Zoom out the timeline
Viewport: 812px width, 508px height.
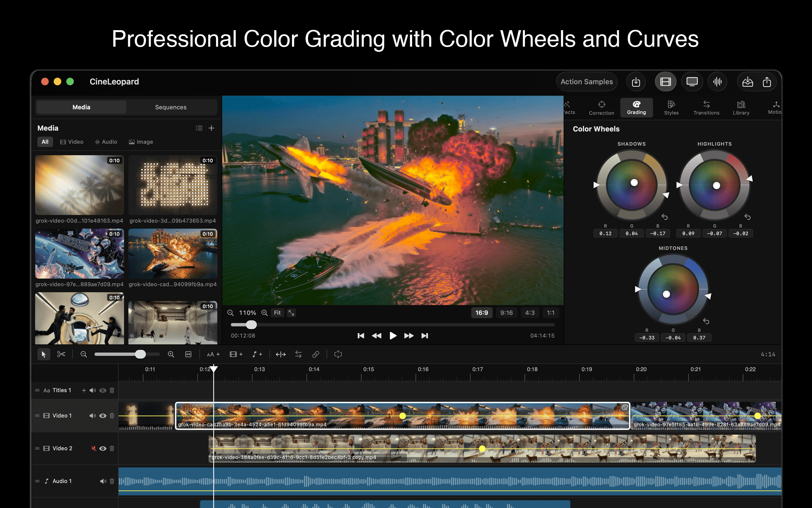83,354
